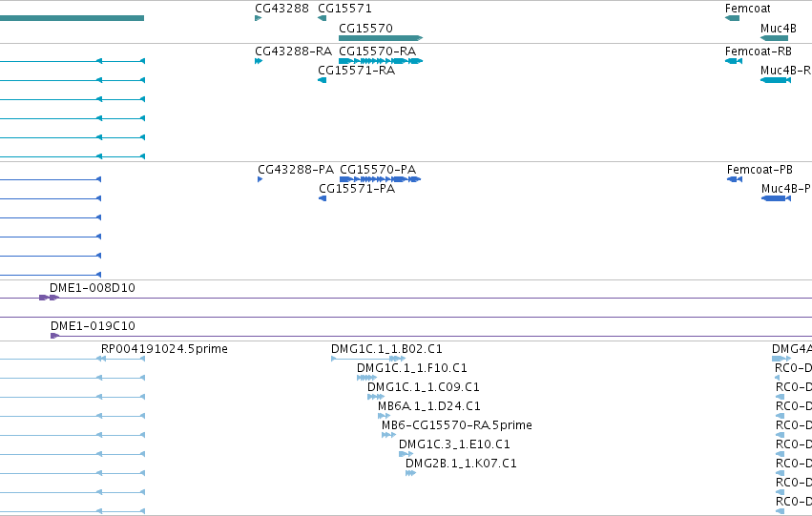Screen dimensions: 812x516
Task: Select the CG15570 gene label
Action: 365,28
